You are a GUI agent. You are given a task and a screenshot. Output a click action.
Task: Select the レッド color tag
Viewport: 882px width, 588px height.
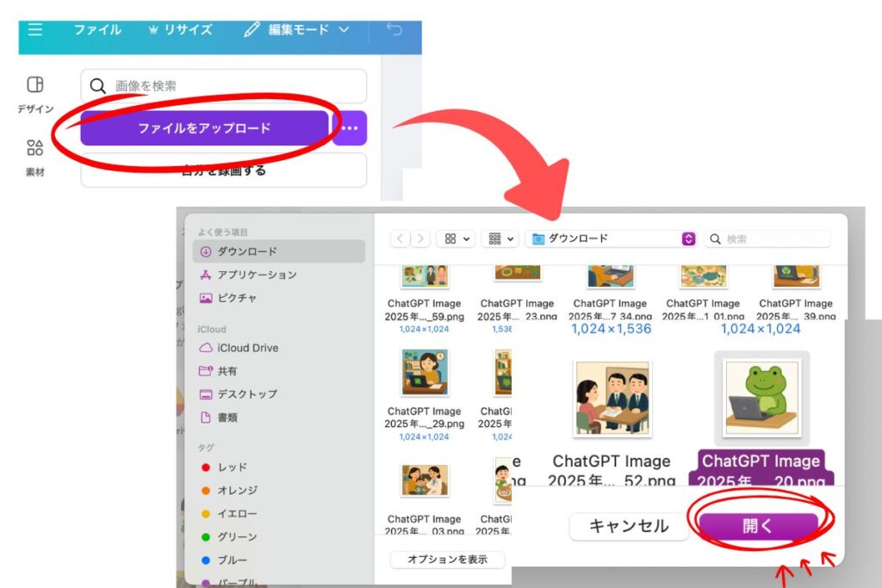232,467
